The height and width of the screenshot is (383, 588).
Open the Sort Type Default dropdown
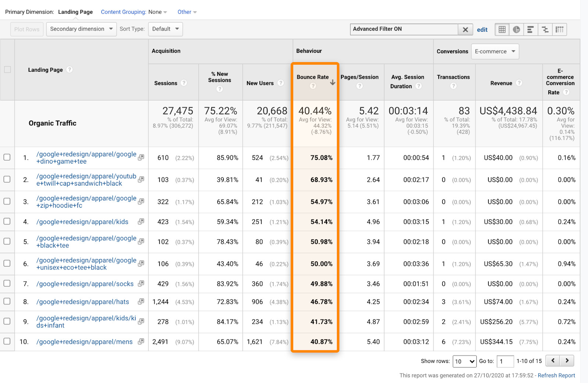pyautogui.click(x=165, y=29)
